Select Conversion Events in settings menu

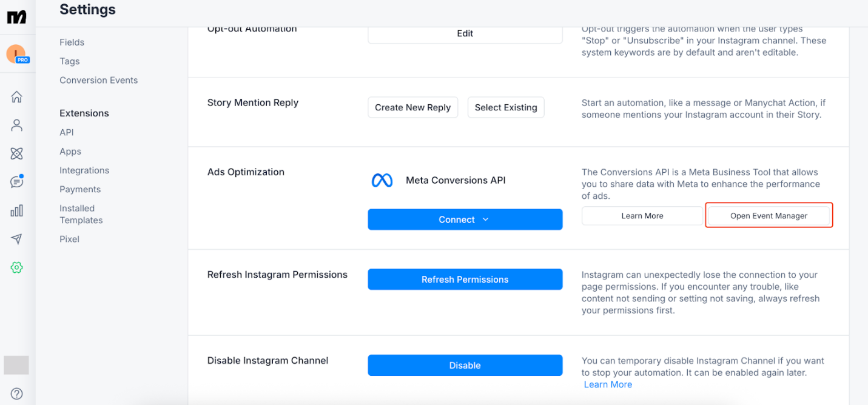pyautogui.click(x=98, y=80)
